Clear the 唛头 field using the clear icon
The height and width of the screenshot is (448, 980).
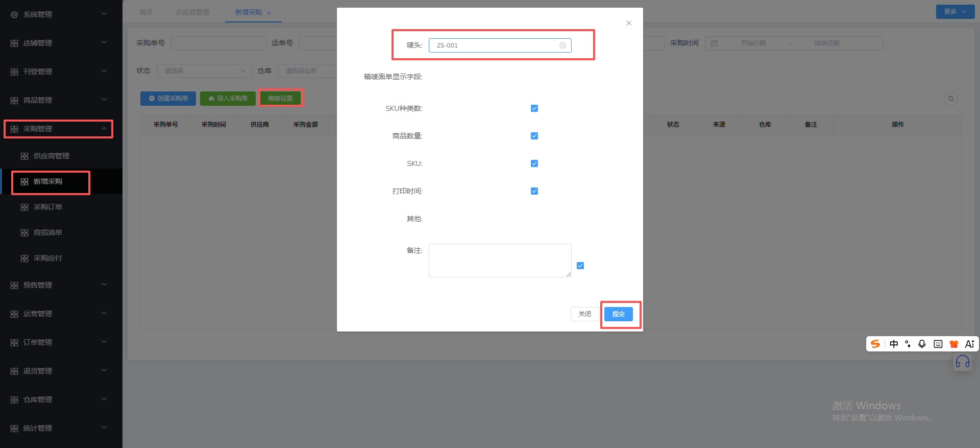point(562,45)
